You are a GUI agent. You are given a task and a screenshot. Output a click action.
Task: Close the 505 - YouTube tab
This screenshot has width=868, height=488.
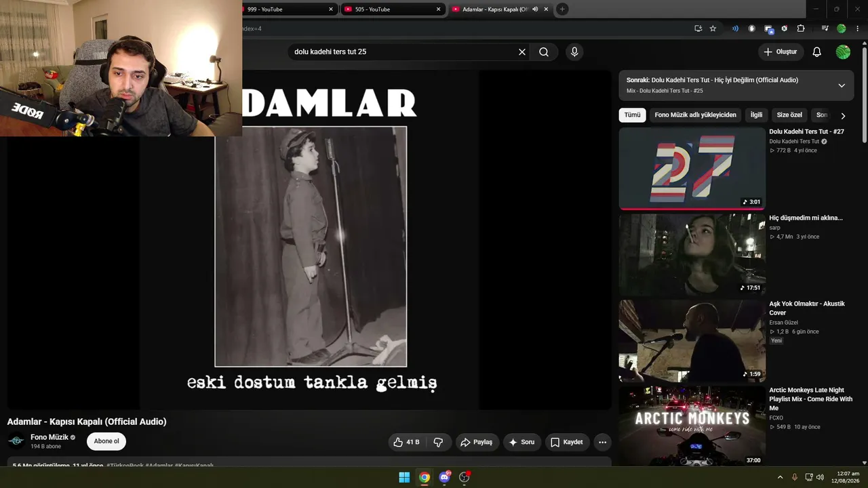(439, 9)
